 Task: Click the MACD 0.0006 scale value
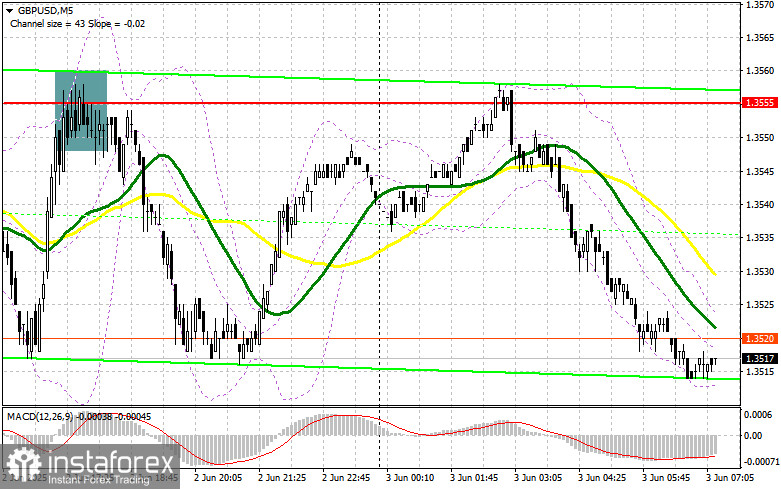[x=759, y=415]
